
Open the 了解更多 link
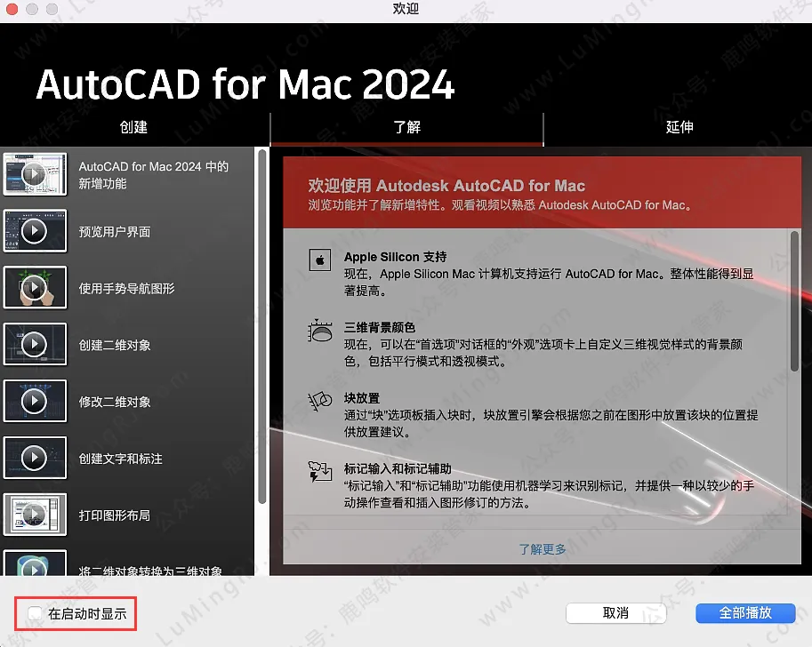tap(543, 549)
